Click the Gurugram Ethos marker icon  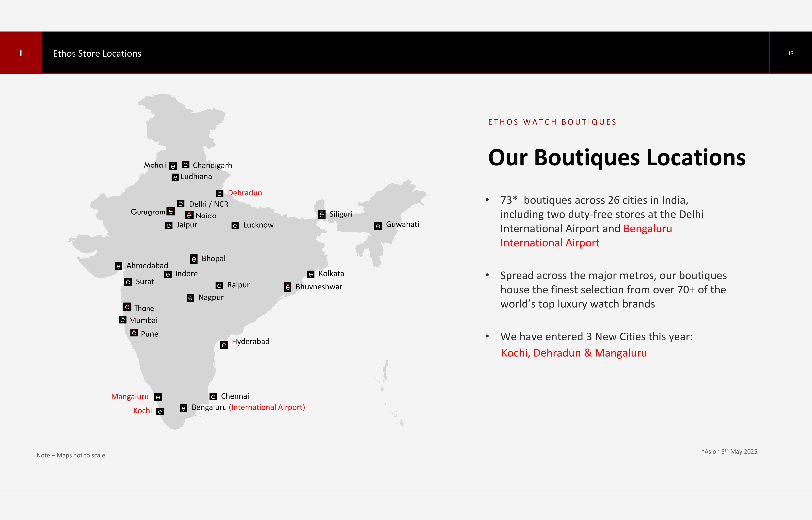171,211
